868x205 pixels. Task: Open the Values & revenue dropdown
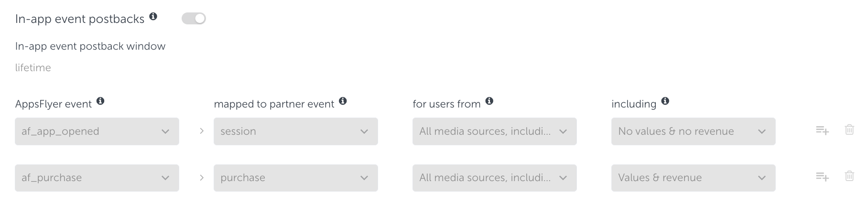(x=693, y=178)
